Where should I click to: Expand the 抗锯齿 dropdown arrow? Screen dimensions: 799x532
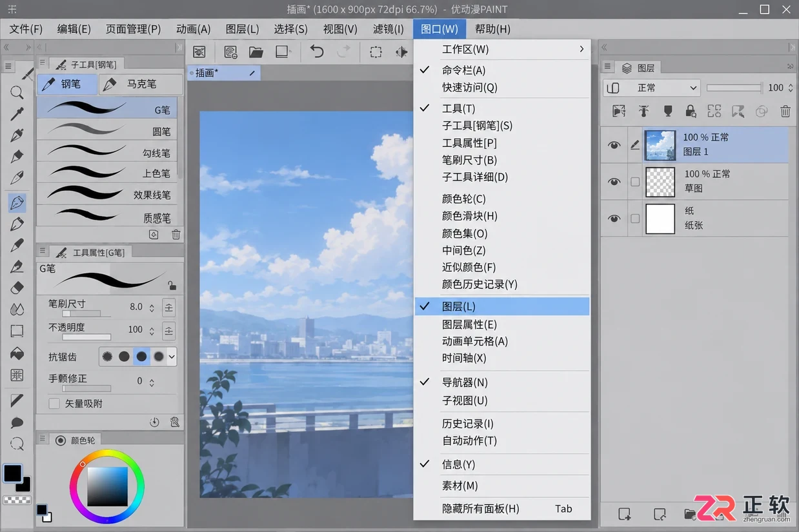coord(172,357)
